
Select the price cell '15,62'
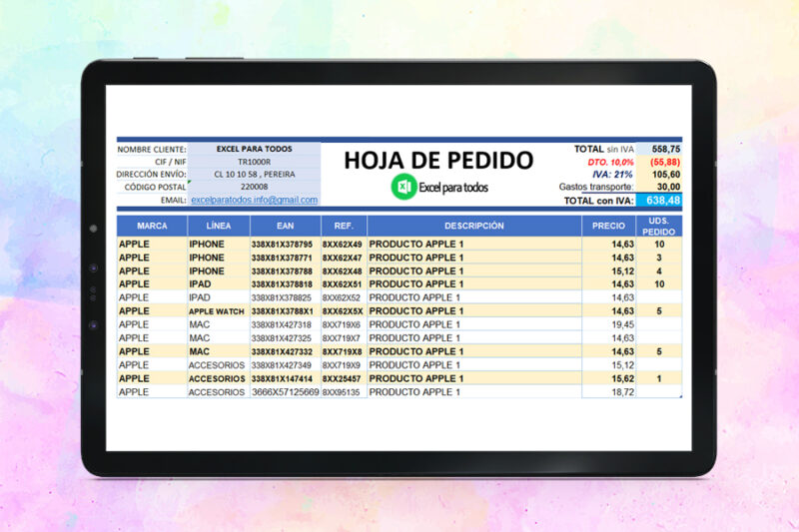(608, 378)
